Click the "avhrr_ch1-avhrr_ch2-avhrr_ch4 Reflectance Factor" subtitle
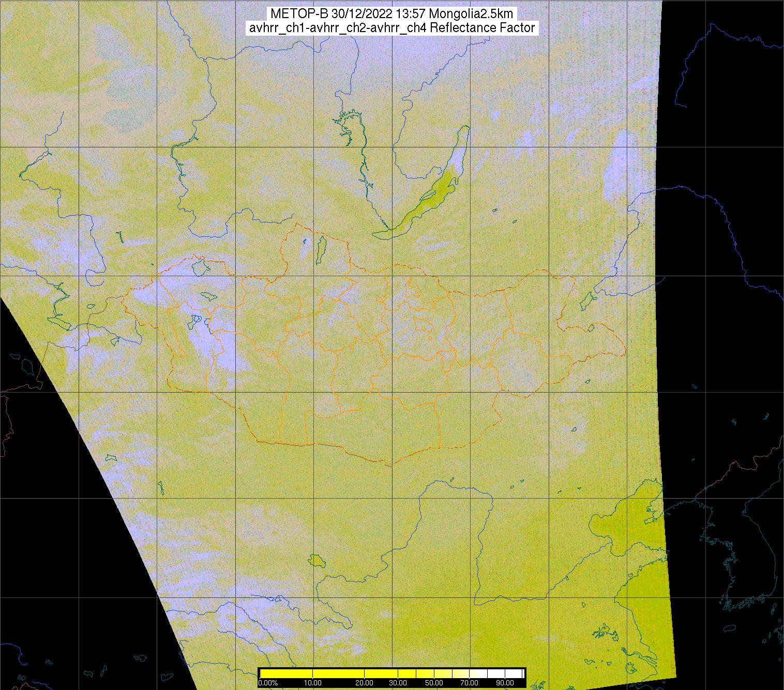 click(391, 28)
